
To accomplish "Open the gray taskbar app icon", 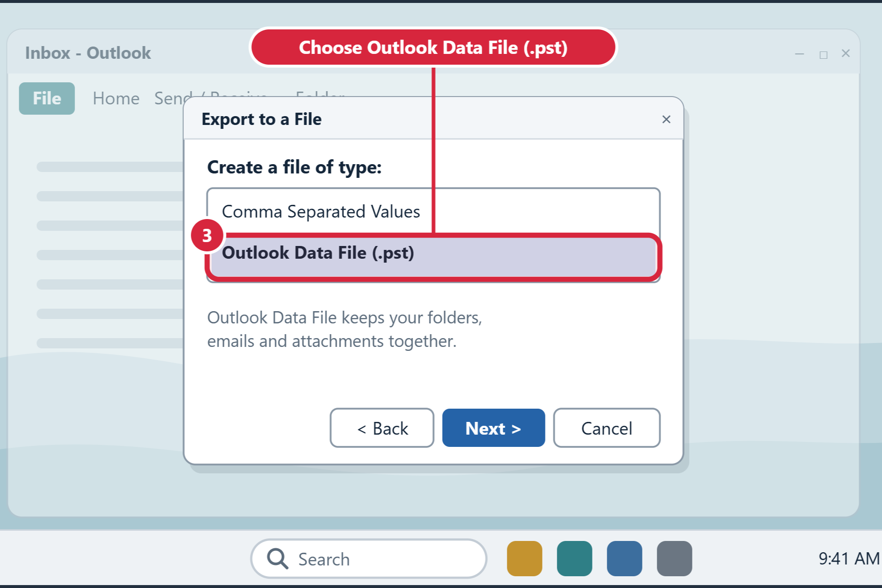I will [x=674, y=559].
